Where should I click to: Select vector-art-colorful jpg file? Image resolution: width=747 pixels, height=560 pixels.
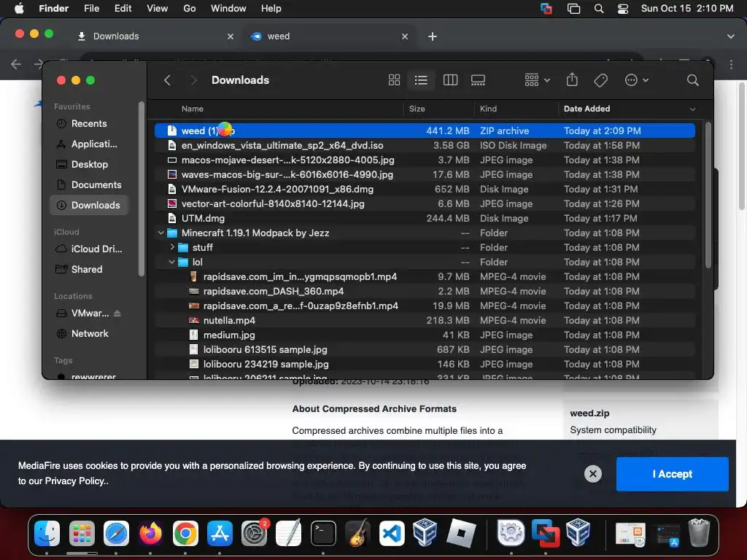[425, 204]
